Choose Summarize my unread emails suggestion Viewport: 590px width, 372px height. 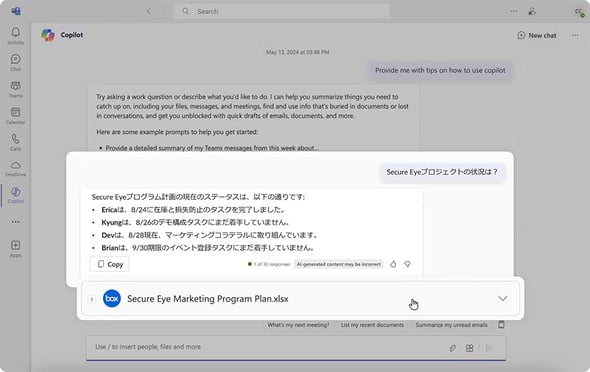click(x=452, y=325)
